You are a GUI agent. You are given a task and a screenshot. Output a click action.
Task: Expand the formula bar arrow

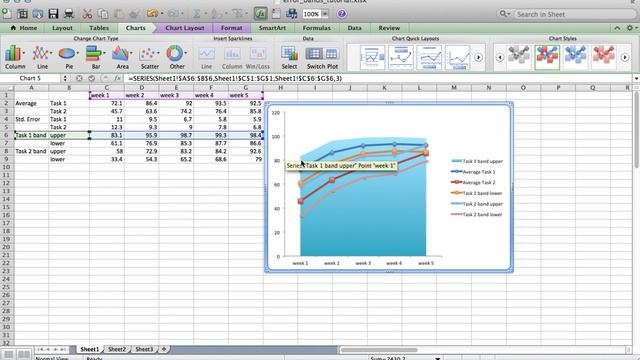[636, 78]
